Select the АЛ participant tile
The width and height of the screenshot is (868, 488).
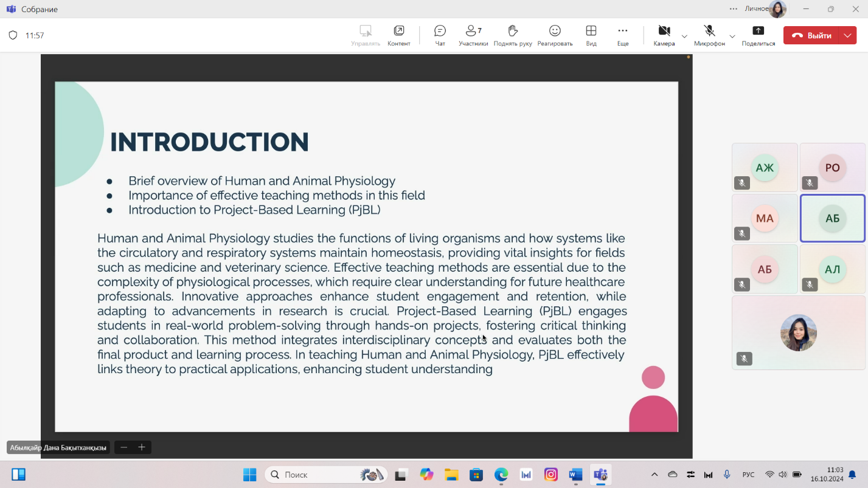coord(832,269)
